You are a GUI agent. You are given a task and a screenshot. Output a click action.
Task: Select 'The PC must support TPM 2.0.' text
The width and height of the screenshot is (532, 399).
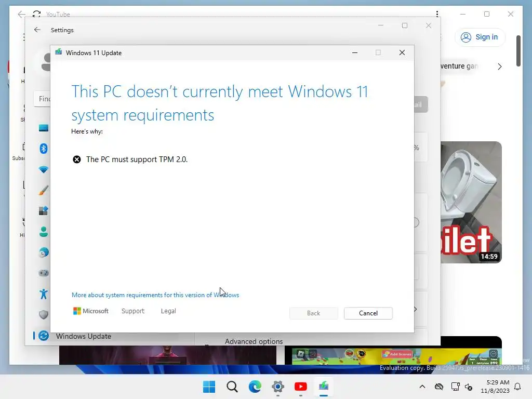point(137,159)
